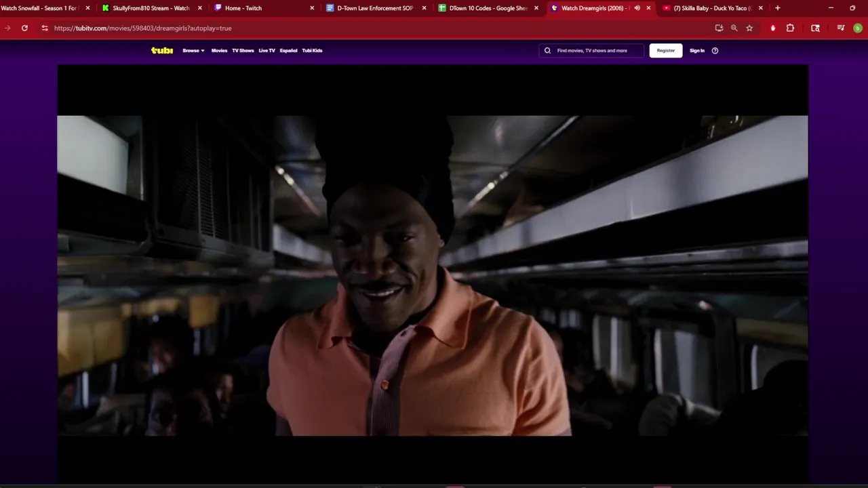Close the Home - Twitch tab
The width and height of the screenshot is (868, 488).
pos(312,8)
